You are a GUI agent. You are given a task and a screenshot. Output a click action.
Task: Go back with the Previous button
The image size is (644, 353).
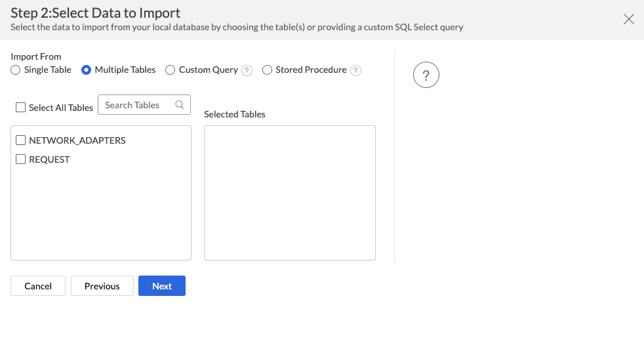(102, 286)
